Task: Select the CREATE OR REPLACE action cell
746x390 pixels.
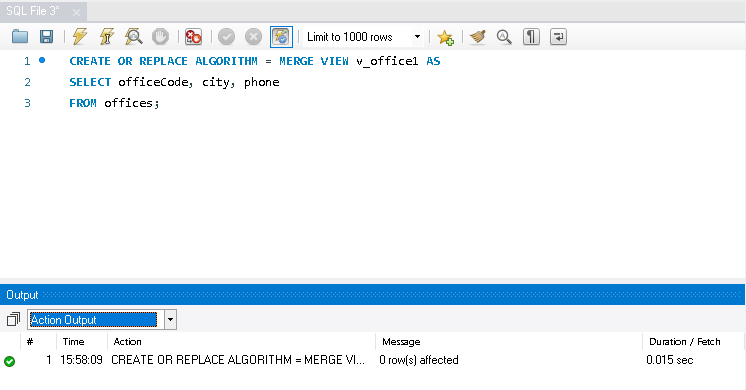Action: pos(238,360)
